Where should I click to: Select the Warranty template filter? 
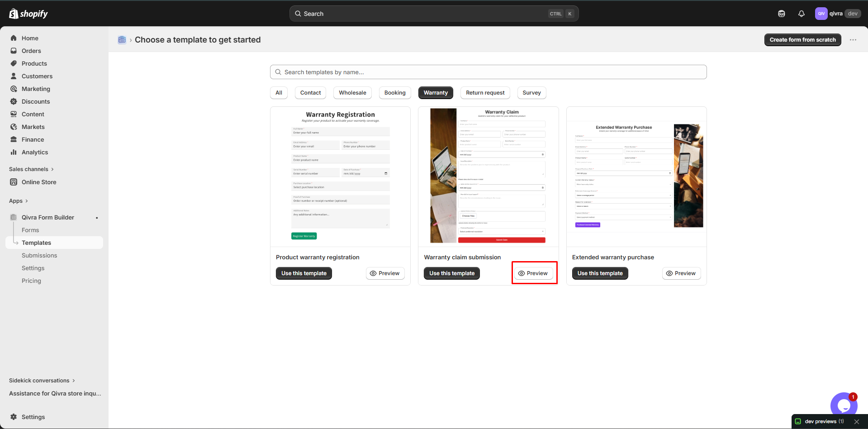coord(436,93)
